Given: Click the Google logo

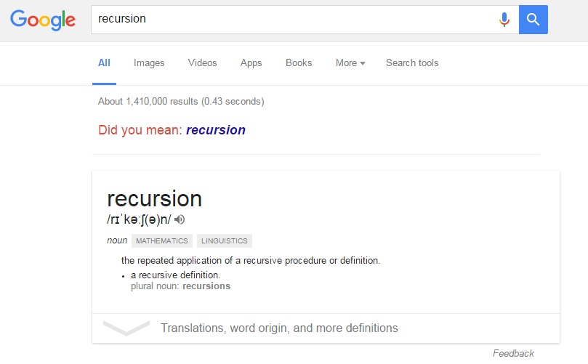Looking at the screenshot, I should point(43,20).
